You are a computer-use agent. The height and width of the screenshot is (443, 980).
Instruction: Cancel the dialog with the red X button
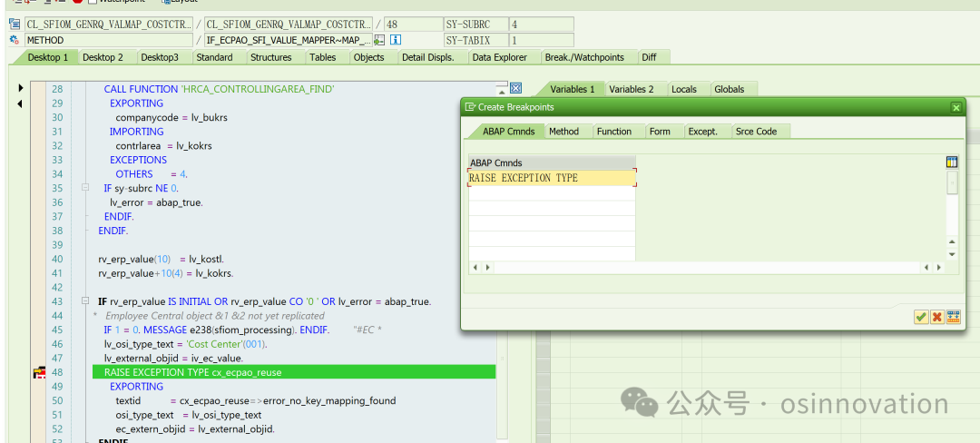coord(936,317)
